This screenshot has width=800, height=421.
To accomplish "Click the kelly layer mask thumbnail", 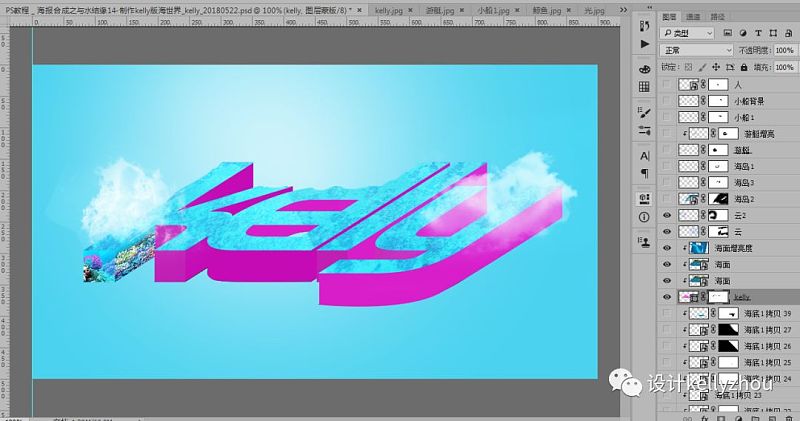I will pyautogui.click(x=718, y=297).
